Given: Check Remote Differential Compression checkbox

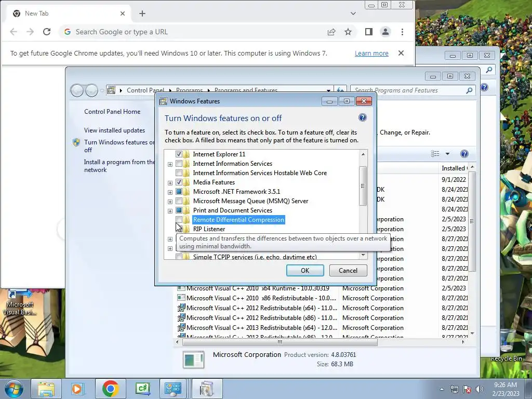Looking at the screenshot, I should coord(179,220).
